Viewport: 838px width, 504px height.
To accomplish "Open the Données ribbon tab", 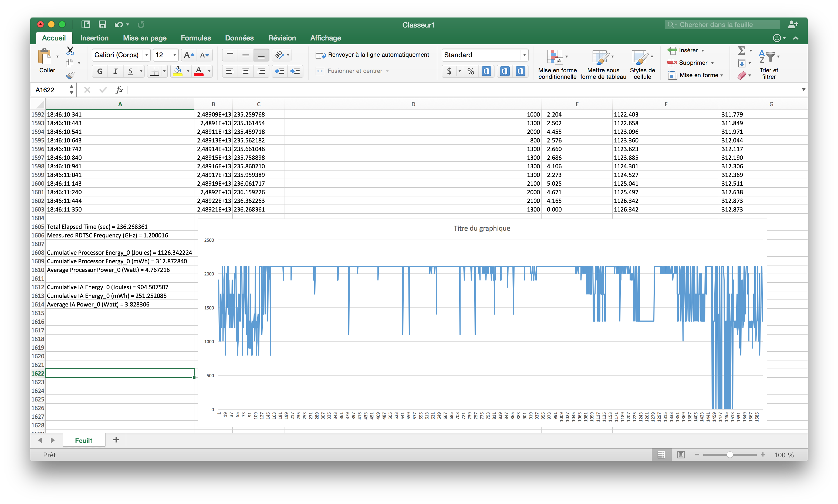I will (x=239, y=38).
